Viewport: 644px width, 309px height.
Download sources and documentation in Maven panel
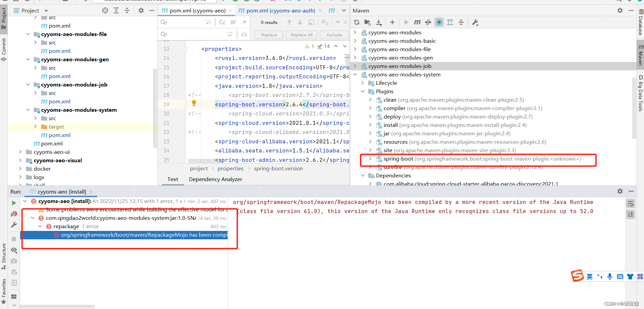(379, 22)
